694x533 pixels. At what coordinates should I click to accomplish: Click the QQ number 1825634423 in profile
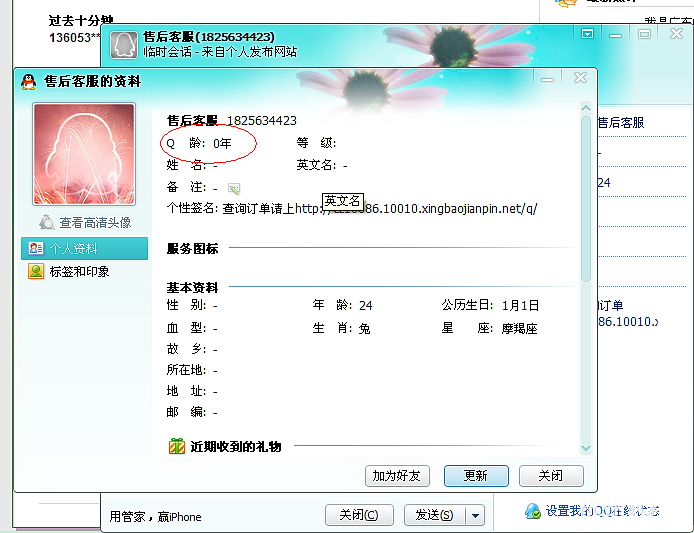click(262, 120)
